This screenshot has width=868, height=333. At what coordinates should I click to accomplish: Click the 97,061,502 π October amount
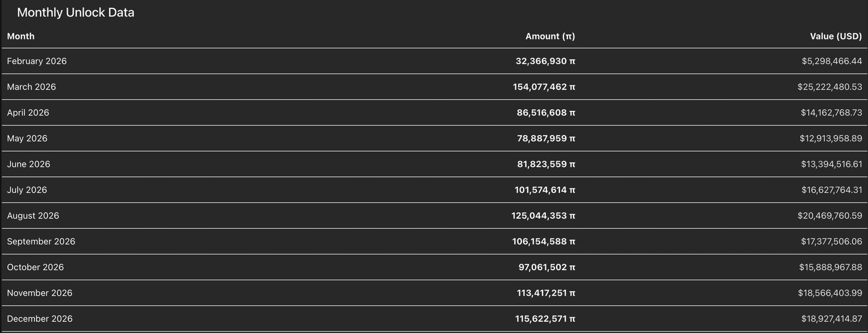tap(546, 267)
